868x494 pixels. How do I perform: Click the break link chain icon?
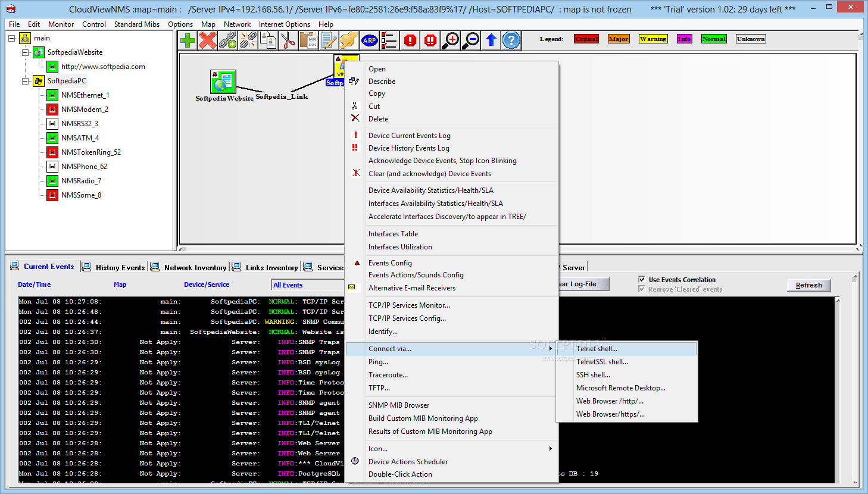(x=248, y=40)
